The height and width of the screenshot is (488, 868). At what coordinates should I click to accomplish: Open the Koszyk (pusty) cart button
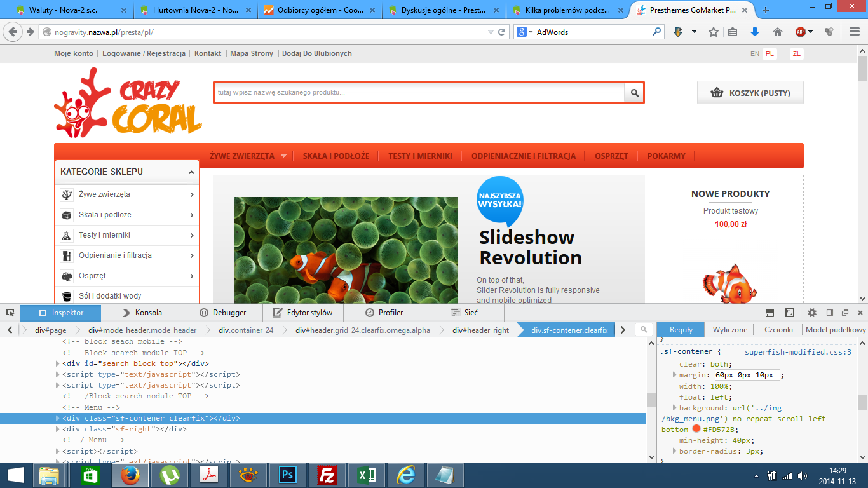point(750,93)
